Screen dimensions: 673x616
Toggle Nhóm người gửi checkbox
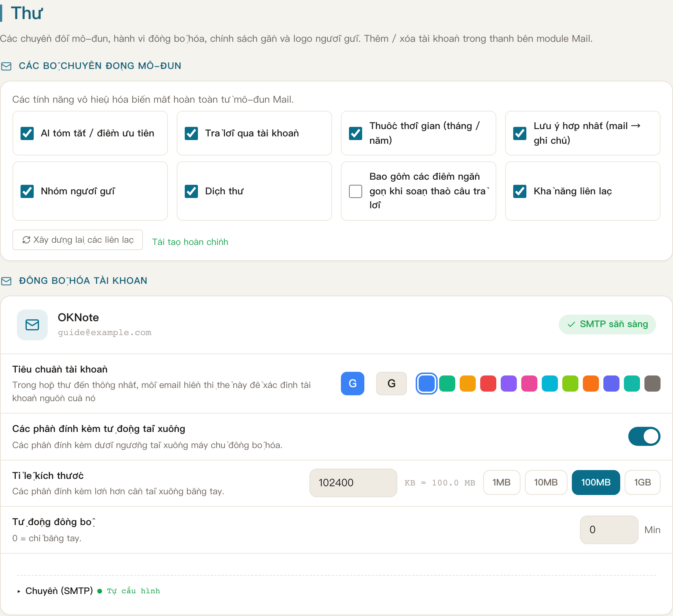click(27, 191)
